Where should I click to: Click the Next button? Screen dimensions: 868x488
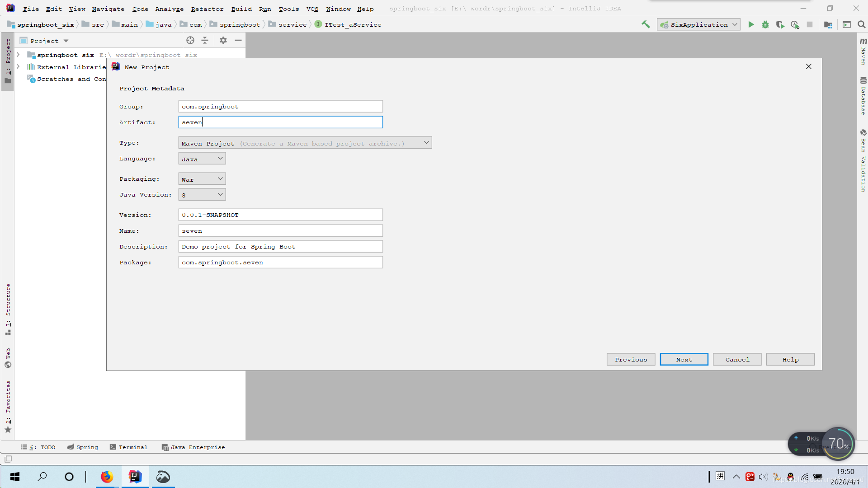(x=684, y=359)
